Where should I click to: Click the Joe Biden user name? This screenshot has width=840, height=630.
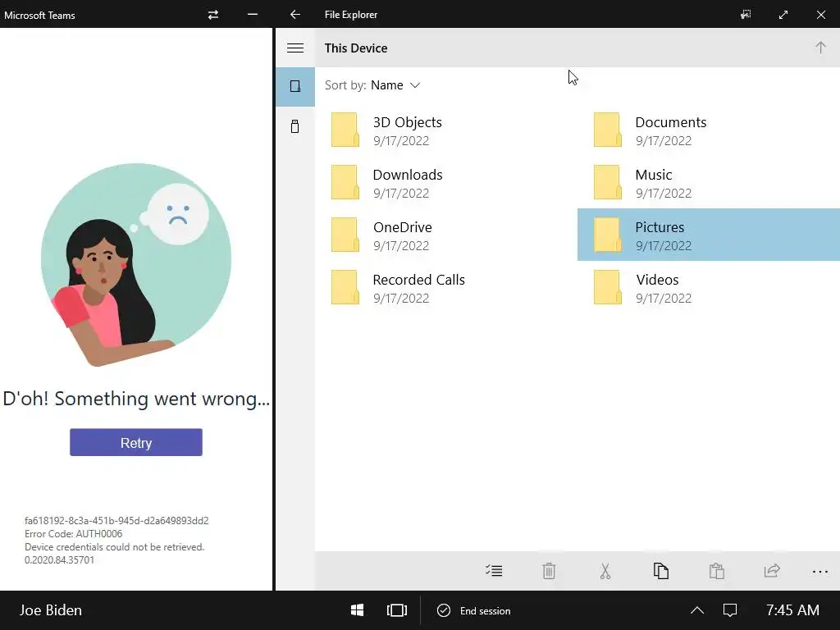51,610
